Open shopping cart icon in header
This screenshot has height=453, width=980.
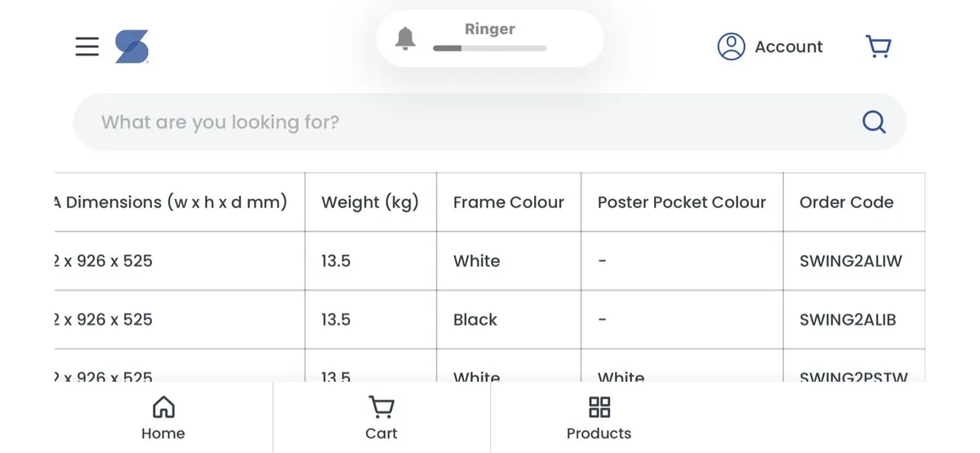tap(878, 47)
